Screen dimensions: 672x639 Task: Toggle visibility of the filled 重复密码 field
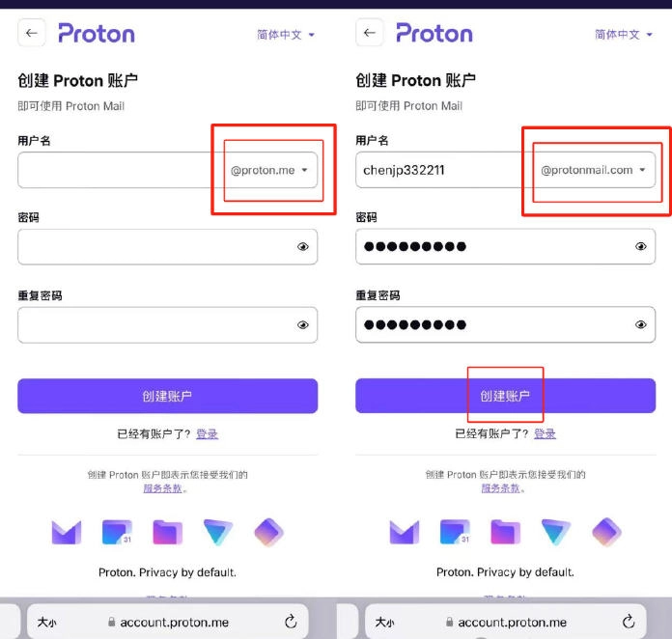pyautogui.click(x=640, y=325)
